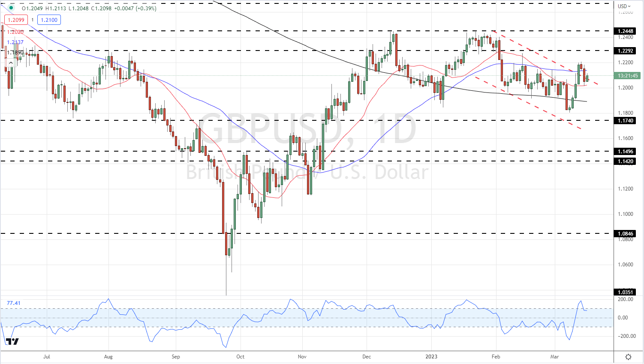The width and height of the screenshot is (644, 364).
Task: Click the 1.2000 price axis label
Action: [x=625, y=88]
